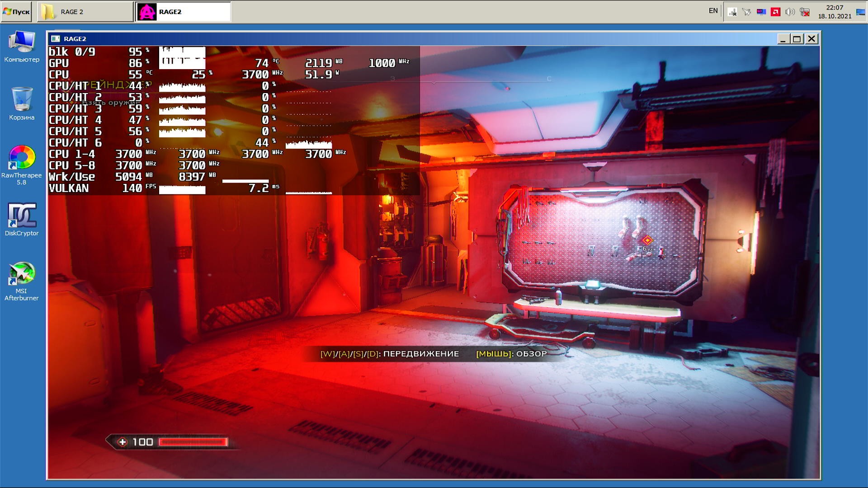This screenshot has width=868, height=488.
Task: Click the disconnected network tray icon
Action: pyautogui.click(x=805, y=12)
